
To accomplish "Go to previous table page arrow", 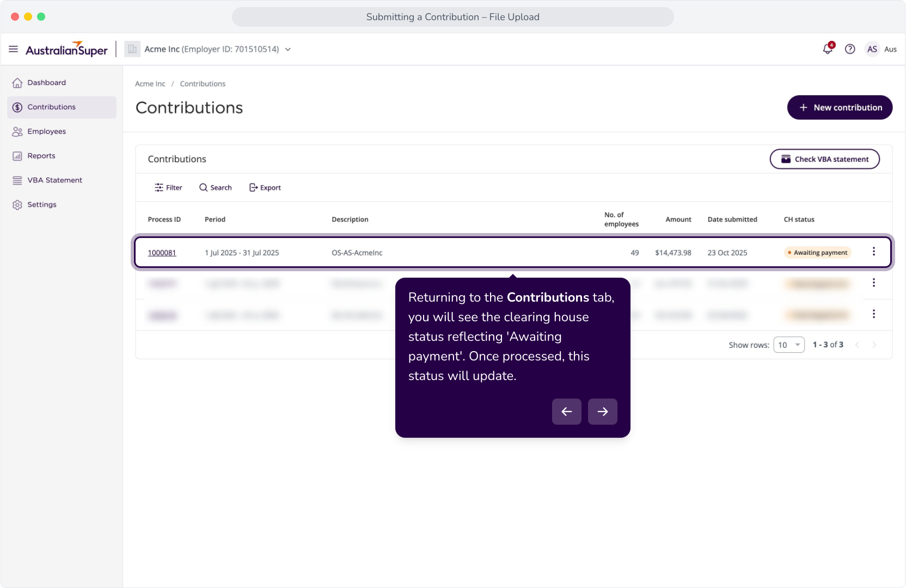I will [x=858, y=345].
